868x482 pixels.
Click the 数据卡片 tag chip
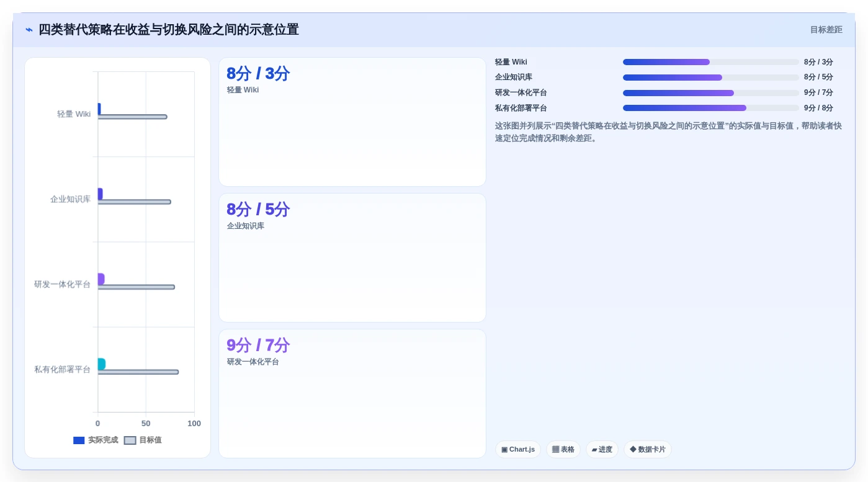coord(647,450)
